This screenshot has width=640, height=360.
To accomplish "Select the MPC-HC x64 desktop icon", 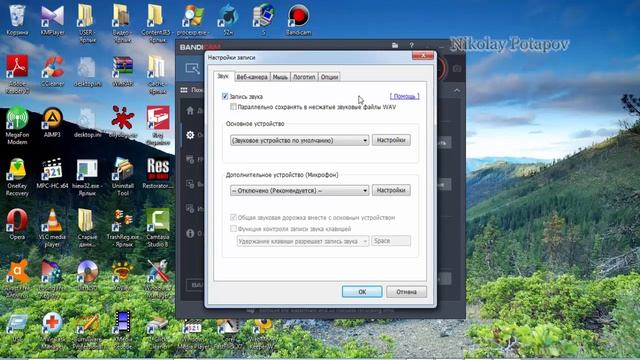I will pyautogui.click(x=53, y=174).
